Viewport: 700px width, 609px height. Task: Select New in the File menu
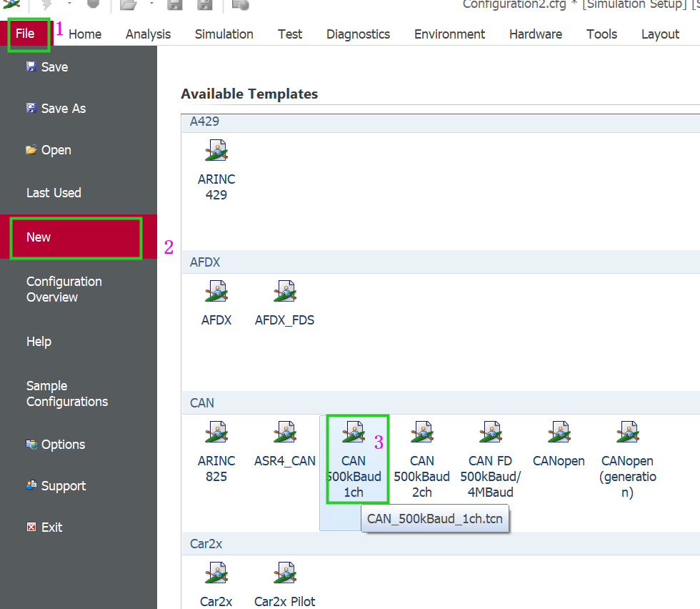click(79, 237)
